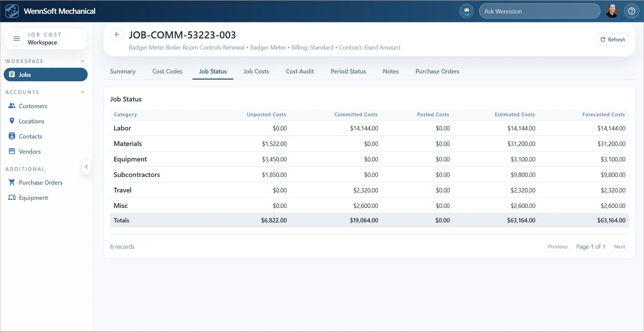The height and width of the screenshot is (332, 644).
Task: Sort by the Committed Costs column header
Action: point(356,114)
